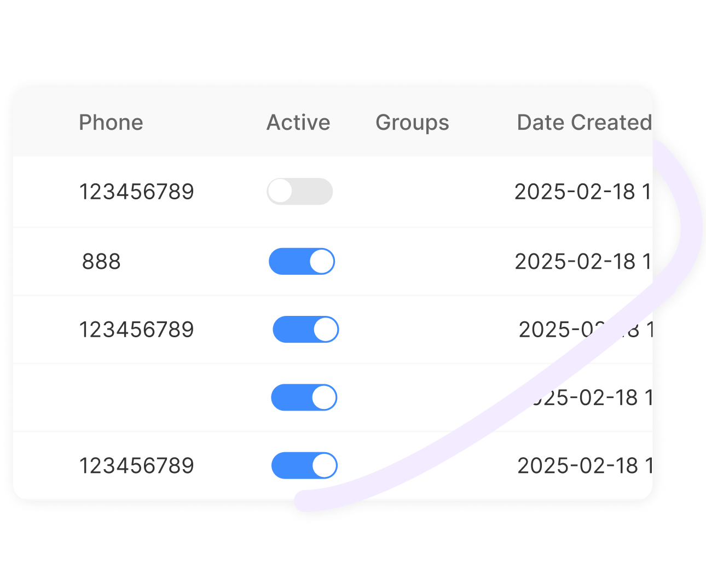This screenshot has height=588, width=706.
Task: Sort by the Phone column header
Action: (x=111, y=123)
